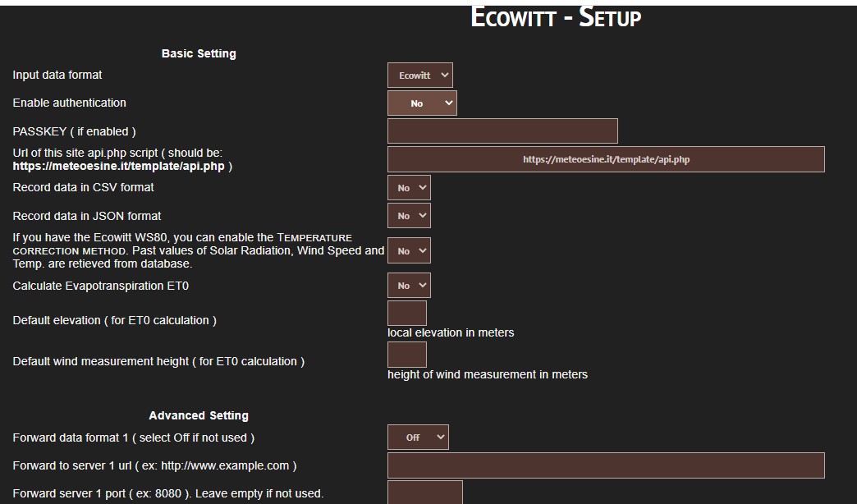This screenshot has height=504, width=857.
Task: Click the 'PASSKEY ( if enabled )' label
Action: tap(75, 131)
